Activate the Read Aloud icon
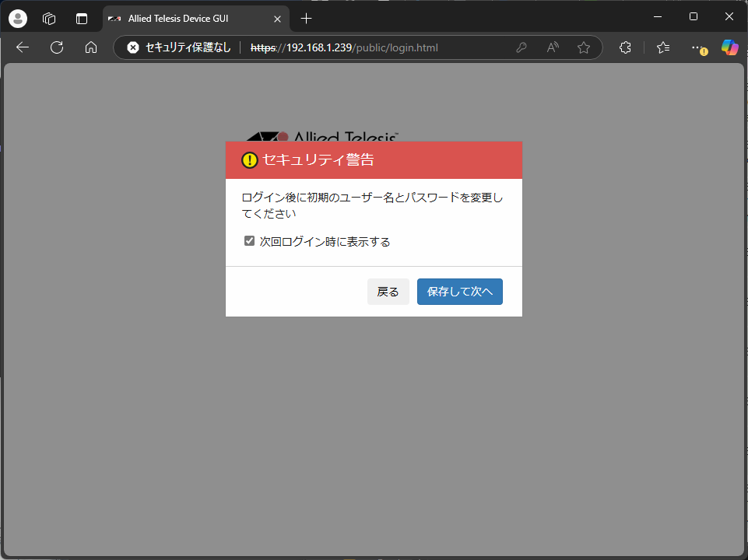748x560 pixels. tap(553, 47)
